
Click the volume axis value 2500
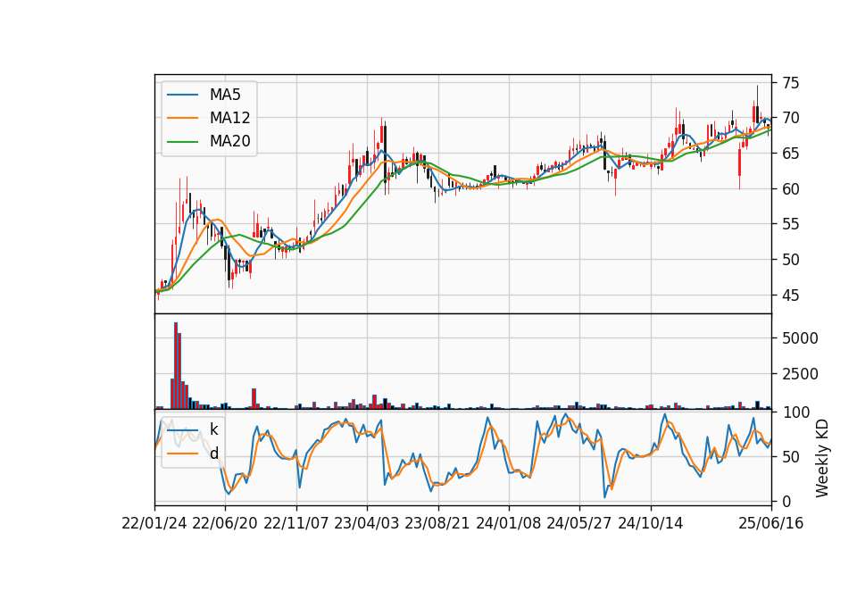point(800,374)
